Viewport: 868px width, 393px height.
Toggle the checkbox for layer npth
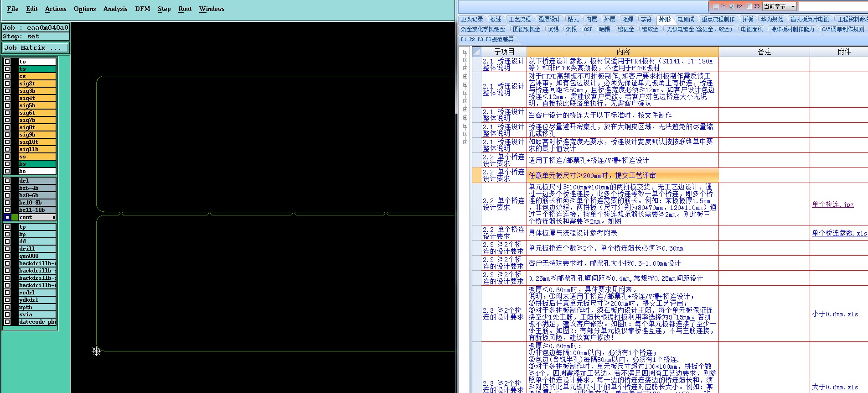coord(7,307)
